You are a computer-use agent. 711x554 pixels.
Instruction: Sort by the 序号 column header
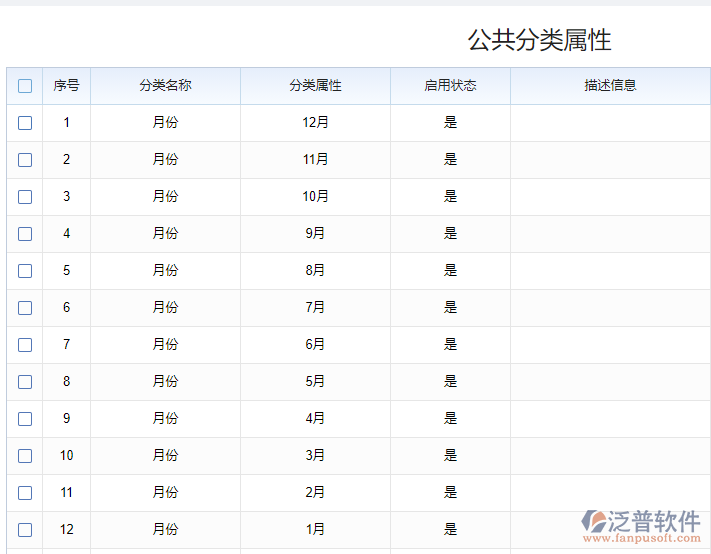coord(66,86)
